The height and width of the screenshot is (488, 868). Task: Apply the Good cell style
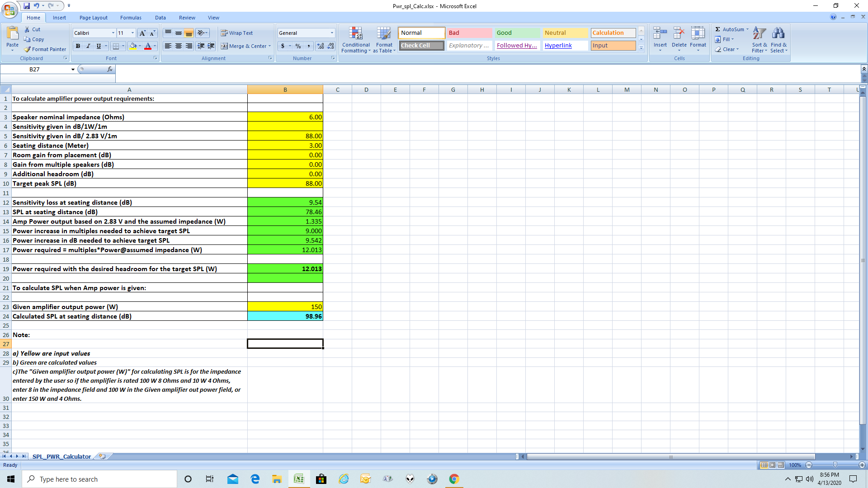point(517,33)
